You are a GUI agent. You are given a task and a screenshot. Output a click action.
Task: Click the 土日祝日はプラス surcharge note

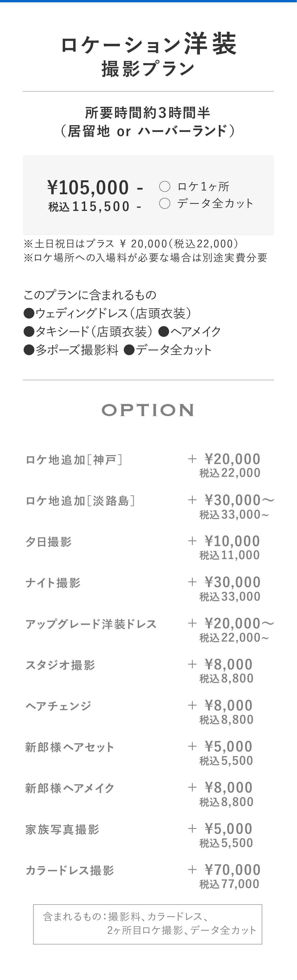tap(131, 244)
